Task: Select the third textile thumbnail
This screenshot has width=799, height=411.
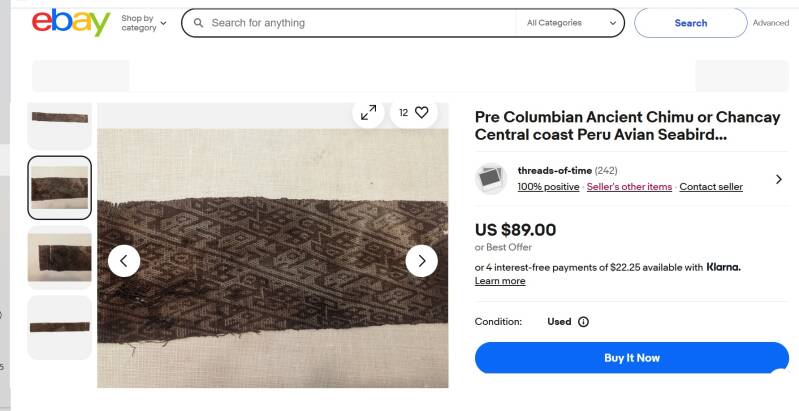Action: point(60,256)
